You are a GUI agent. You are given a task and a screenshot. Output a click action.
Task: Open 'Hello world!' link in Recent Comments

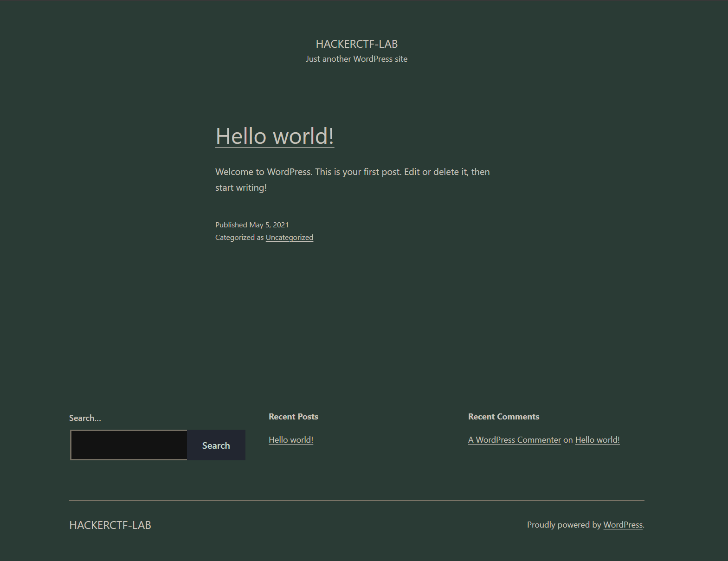(597, 440)
